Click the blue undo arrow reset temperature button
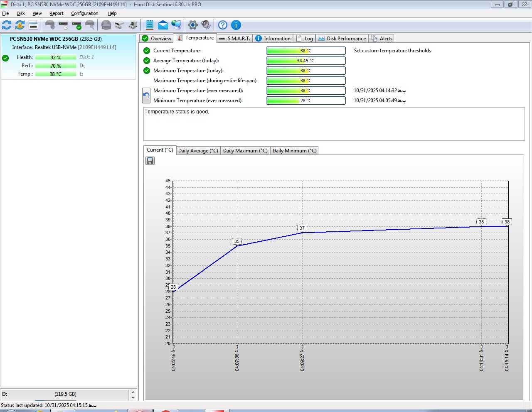The height and width of the screenshot is (412, 532). pyautogui.click(x=146, y=96)
